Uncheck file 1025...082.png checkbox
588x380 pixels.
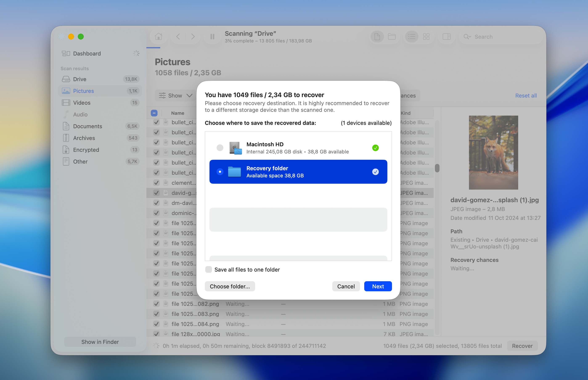156,304
